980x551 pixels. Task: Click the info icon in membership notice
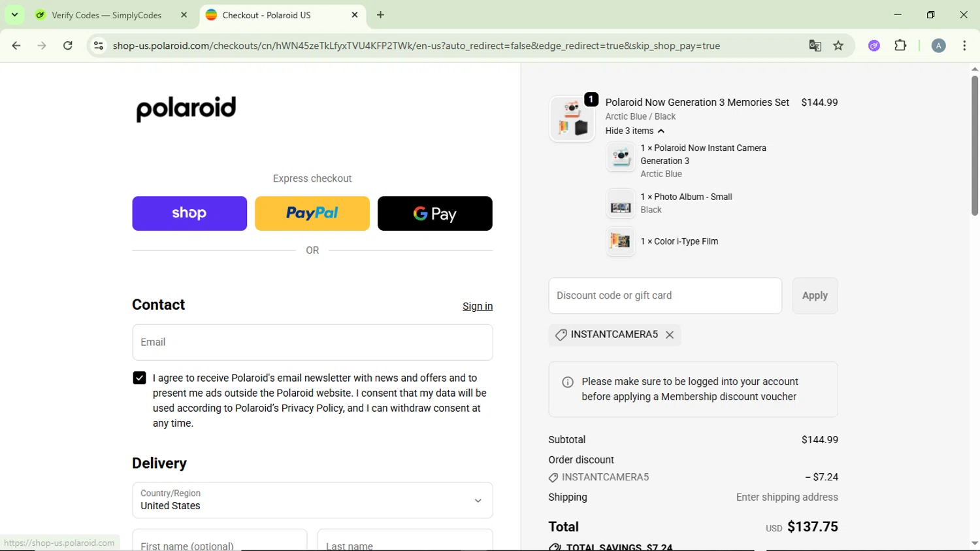568,382
